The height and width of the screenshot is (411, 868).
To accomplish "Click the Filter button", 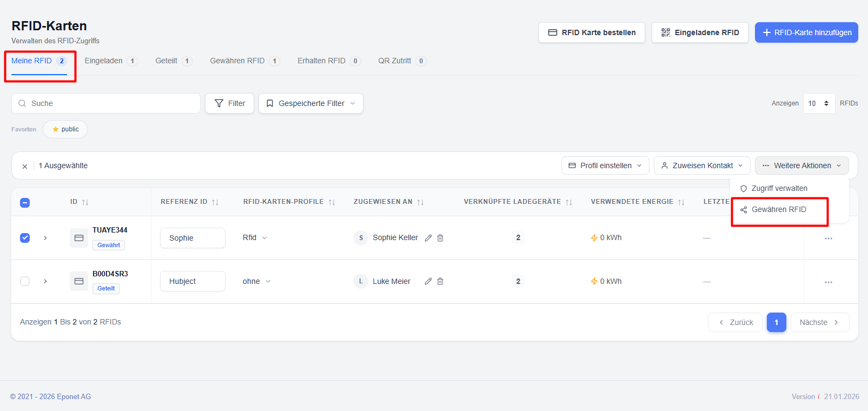I will 229,103.
